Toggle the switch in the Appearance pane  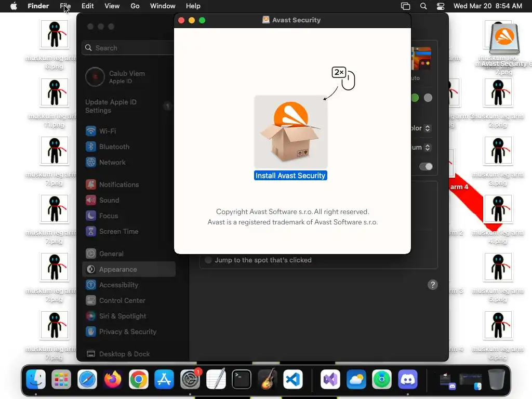click(426, 167)
